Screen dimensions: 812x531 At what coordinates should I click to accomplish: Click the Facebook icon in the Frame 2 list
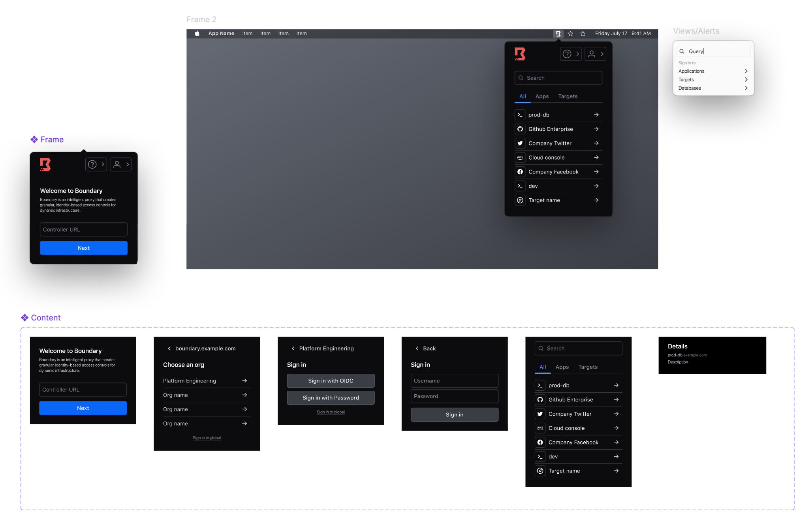[x=520, y=172]
